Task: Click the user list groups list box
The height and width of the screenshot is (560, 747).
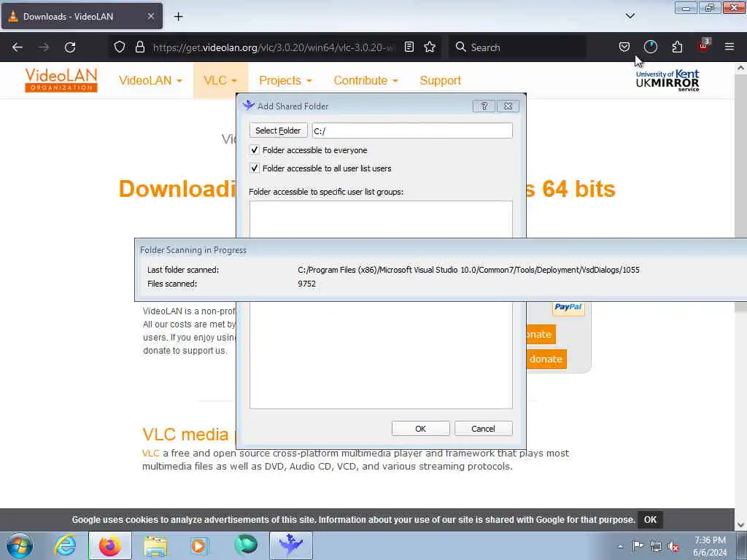Action: click(x=381, y=305)
